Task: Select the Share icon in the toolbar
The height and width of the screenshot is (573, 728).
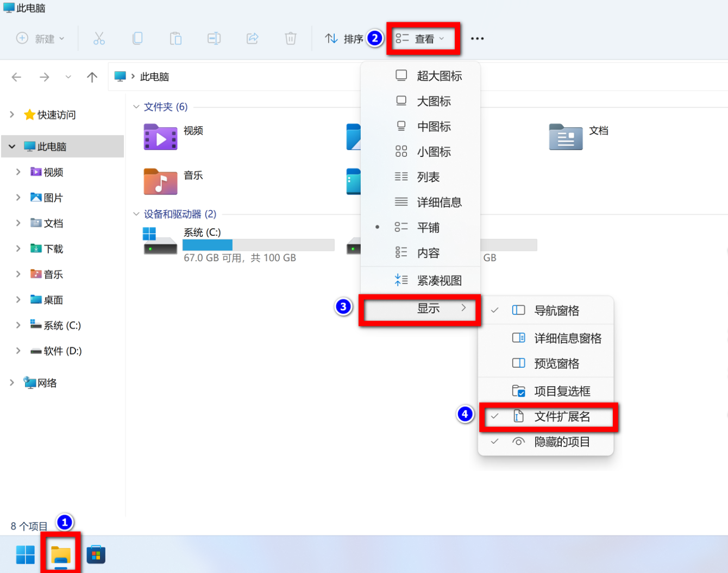Action: point(252,38)
